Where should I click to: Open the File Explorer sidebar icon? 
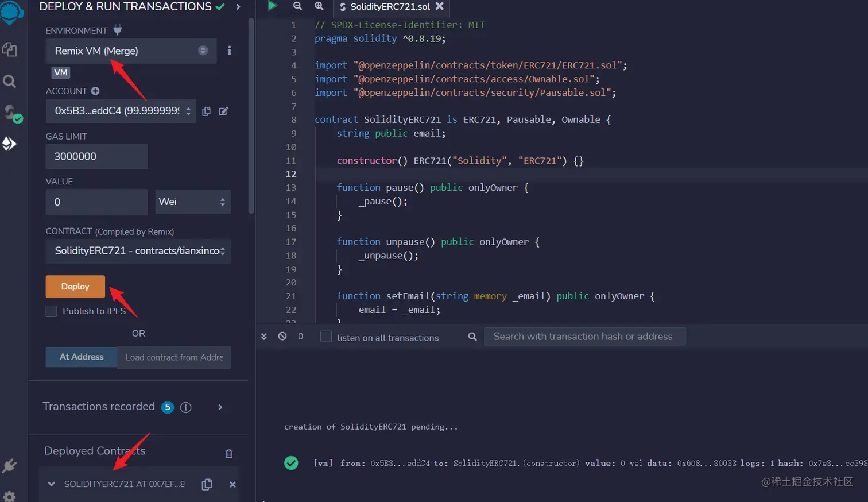tap(9, 49)
